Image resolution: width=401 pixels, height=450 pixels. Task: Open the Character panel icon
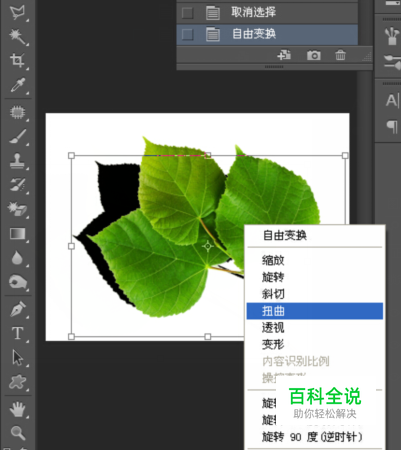392,100
